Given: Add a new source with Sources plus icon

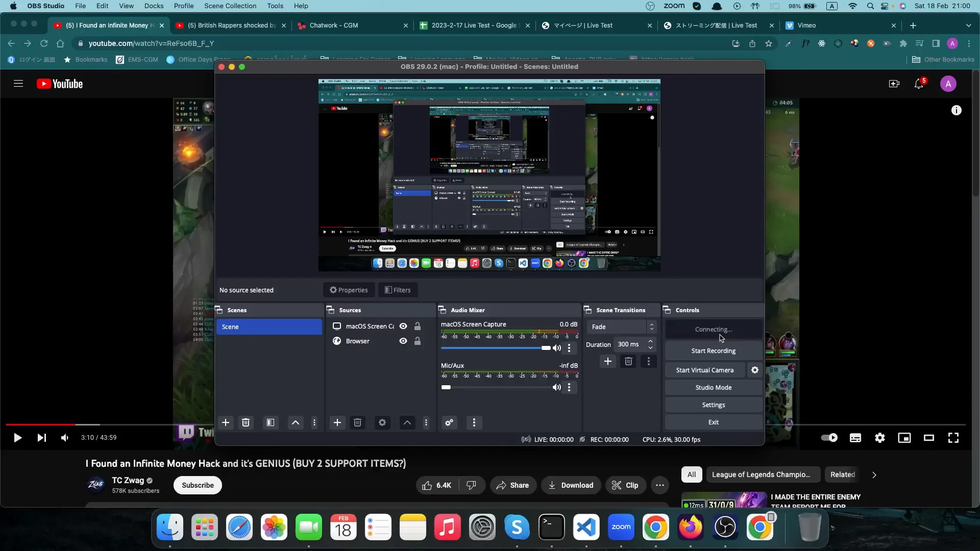Looking at the screenshot, I should 337,422.
